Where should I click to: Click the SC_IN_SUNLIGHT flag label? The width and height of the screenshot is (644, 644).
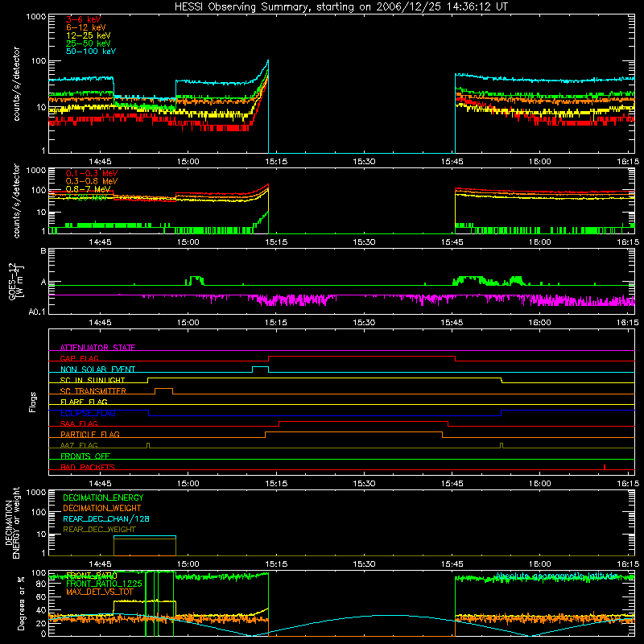pyautogui.click(x=93, y=380)
